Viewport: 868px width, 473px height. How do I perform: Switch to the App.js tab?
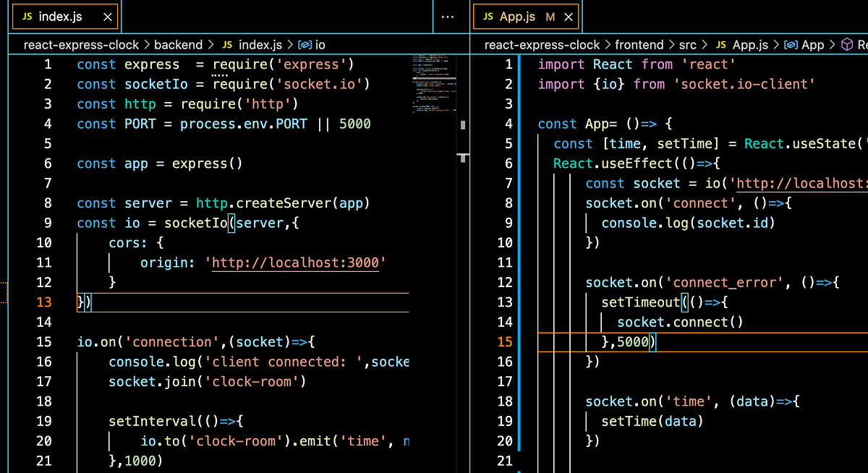(x=518, y=14)
